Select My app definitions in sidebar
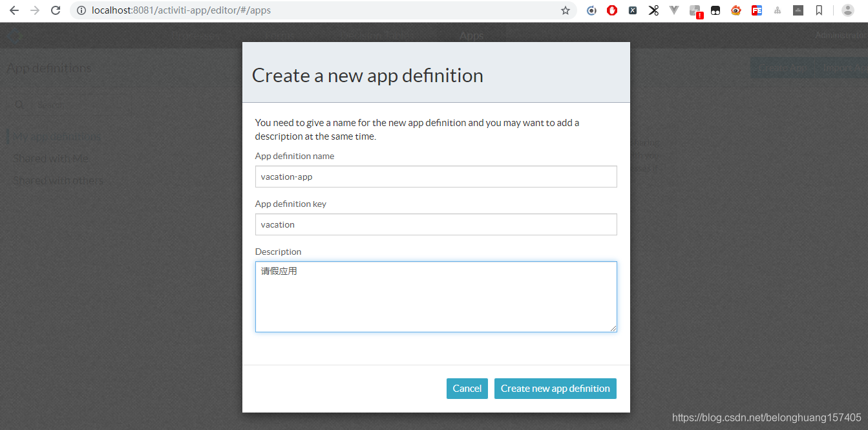The height and width of the screenshot is (430, 868). click(x=57, y=136)
